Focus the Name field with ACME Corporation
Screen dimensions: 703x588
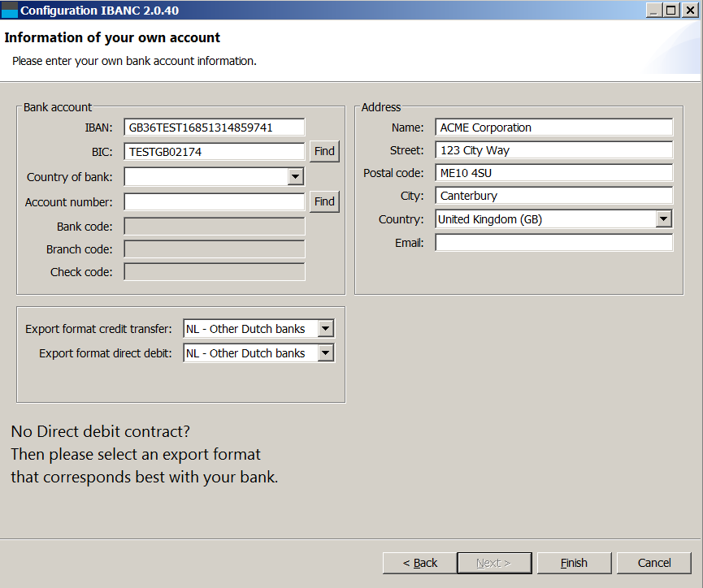pos(554,128)
